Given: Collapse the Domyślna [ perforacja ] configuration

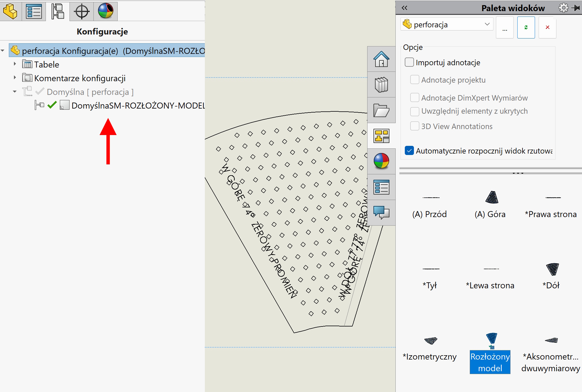Looking at the screenshot, I should point(15,92).
